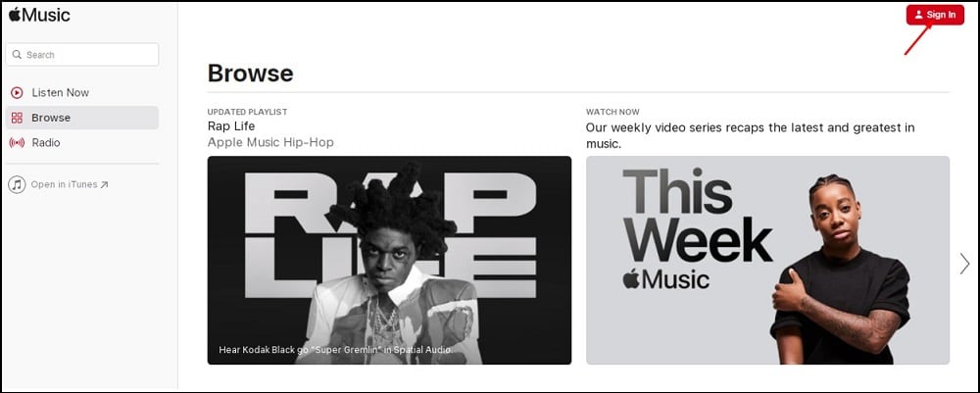Show next featured items with right chevron
Image resolution: width=980 pixels, height=393 pixels.
coord(964,264)
